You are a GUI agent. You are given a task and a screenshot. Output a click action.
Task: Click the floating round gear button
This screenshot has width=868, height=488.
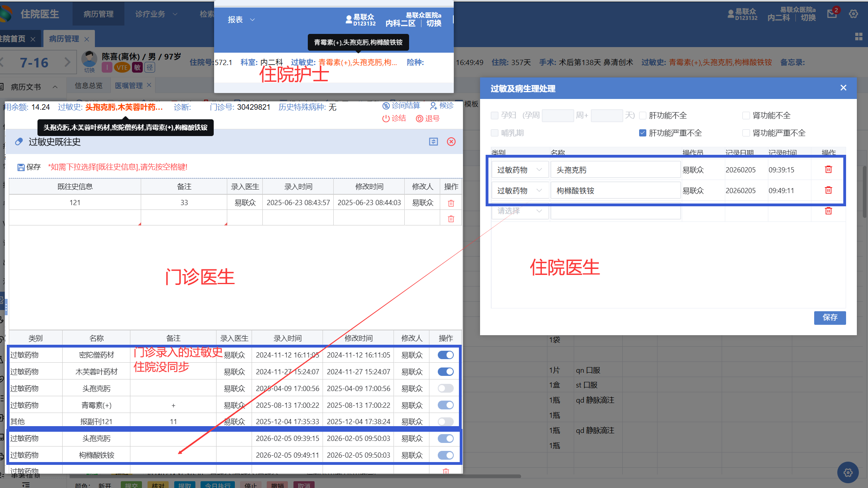[848, 472]
